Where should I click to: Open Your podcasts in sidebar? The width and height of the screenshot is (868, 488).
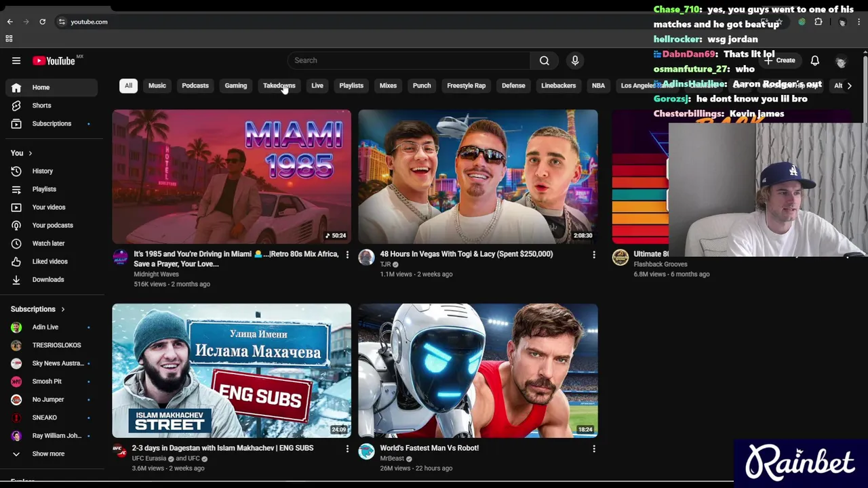click(x=52, y=225)
